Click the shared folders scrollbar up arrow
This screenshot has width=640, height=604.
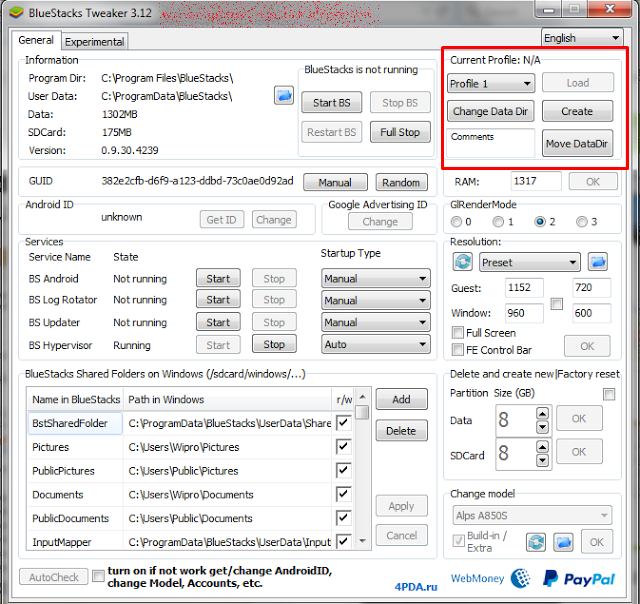point(362,397)
